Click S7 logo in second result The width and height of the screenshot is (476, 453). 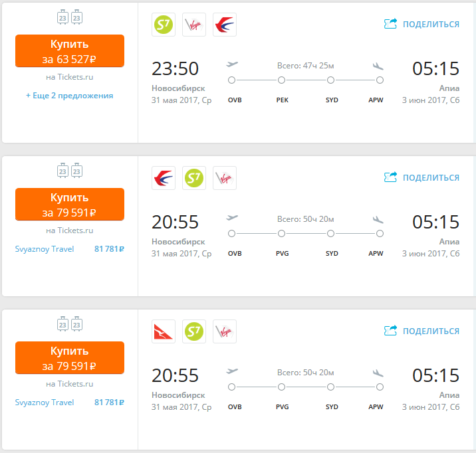(194, 178)
